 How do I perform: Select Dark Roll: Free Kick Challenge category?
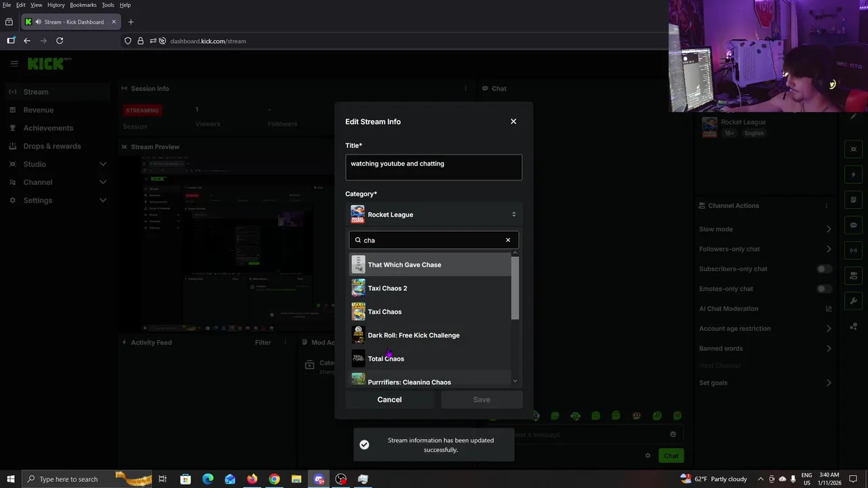pyautogui.click(x=430, y=335)
